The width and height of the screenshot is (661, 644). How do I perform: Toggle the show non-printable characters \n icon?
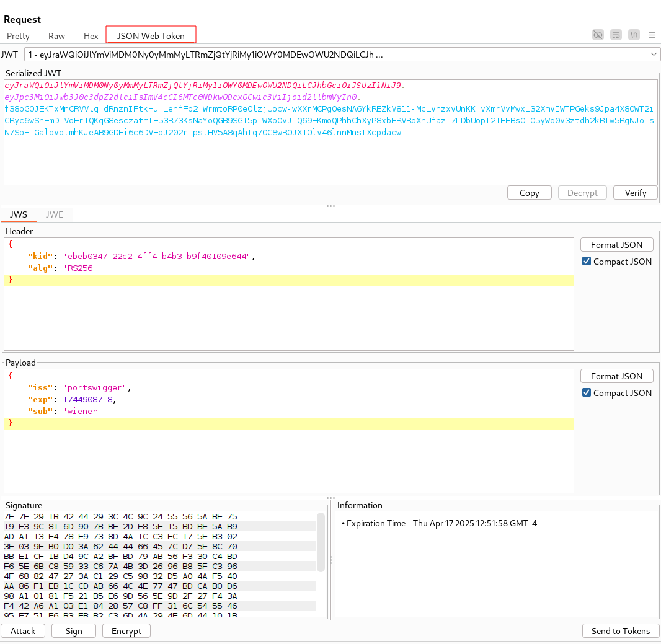pos(634,35)
